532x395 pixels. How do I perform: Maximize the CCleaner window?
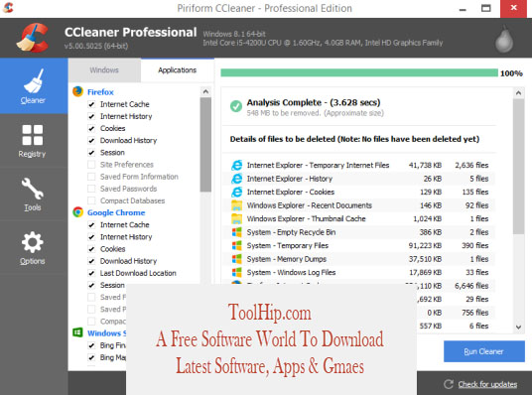[x=486, y=8]
